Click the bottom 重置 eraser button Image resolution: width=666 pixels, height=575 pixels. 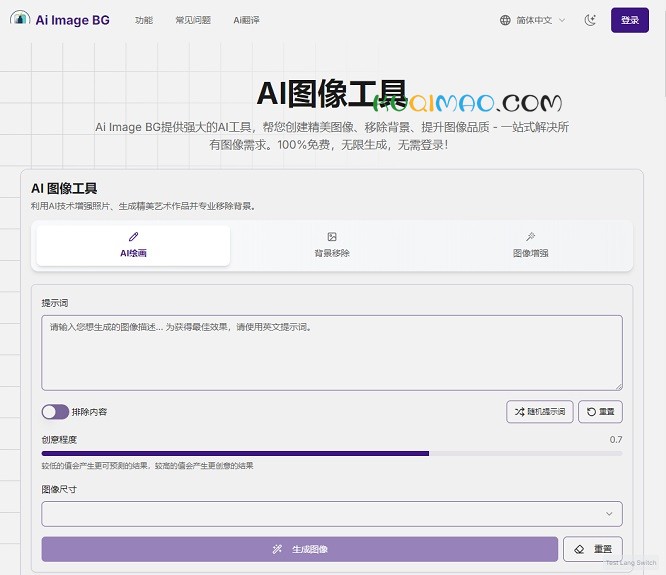pos(593,549)
